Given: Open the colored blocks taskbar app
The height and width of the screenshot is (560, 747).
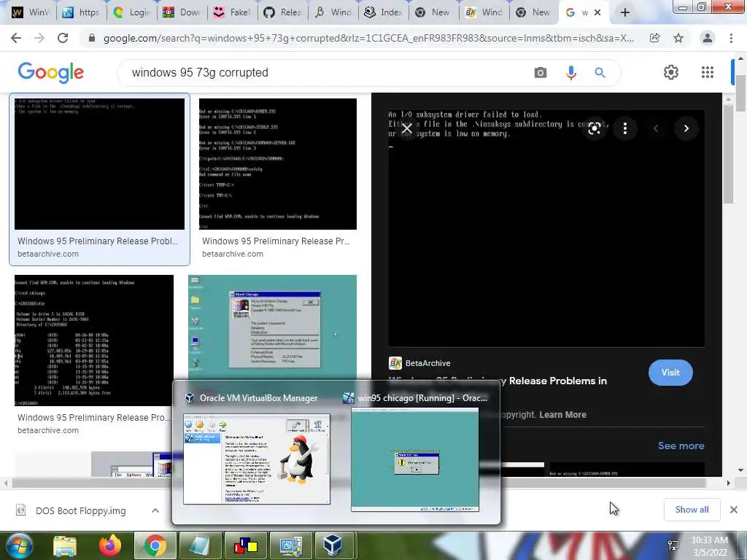Looking at the screenshot, I should [246, 545].
